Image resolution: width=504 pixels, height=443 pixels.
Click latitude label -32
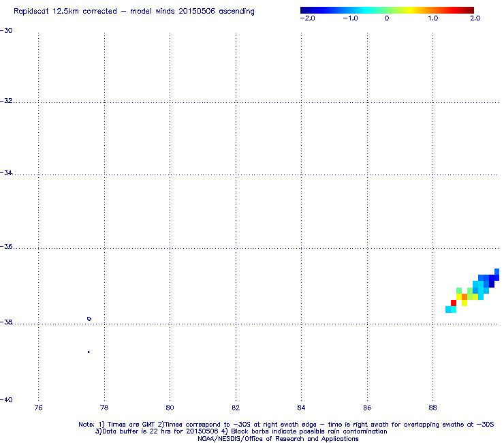pos(6,101)
